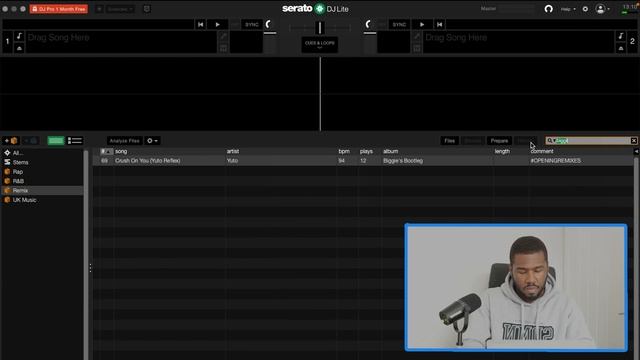Screen dimensions: 640x360
Task: Sort by the artist column header
Action: (x=233, y=151)
